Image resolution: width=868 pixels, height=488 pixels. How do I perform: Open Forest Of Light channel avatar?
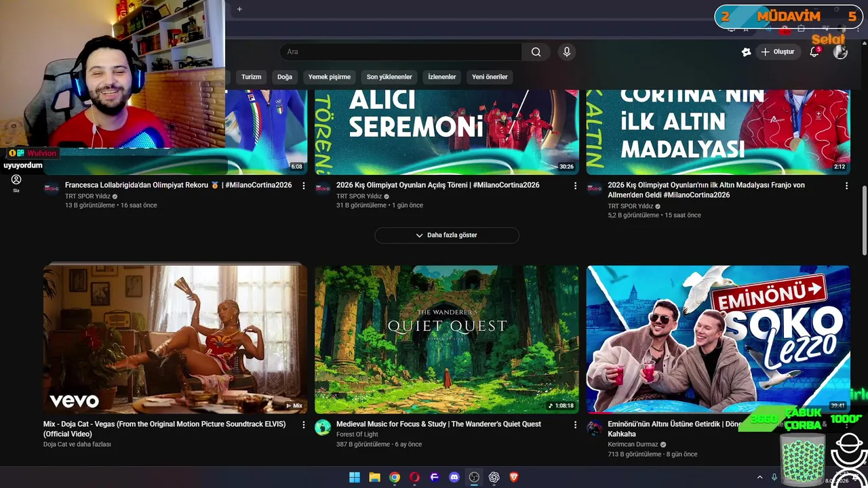pyautogui.click(x=323, y=427)
